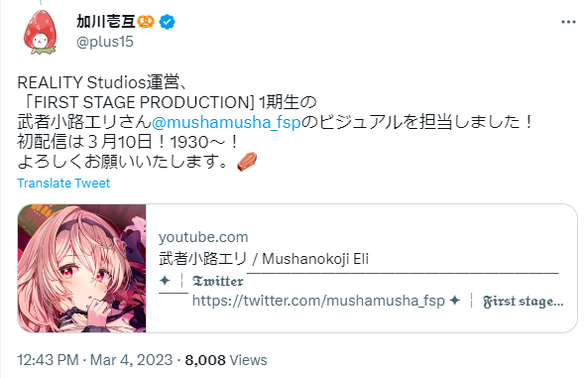Click Translate Tweet
The image size is (588, 378).
point(63,184)
